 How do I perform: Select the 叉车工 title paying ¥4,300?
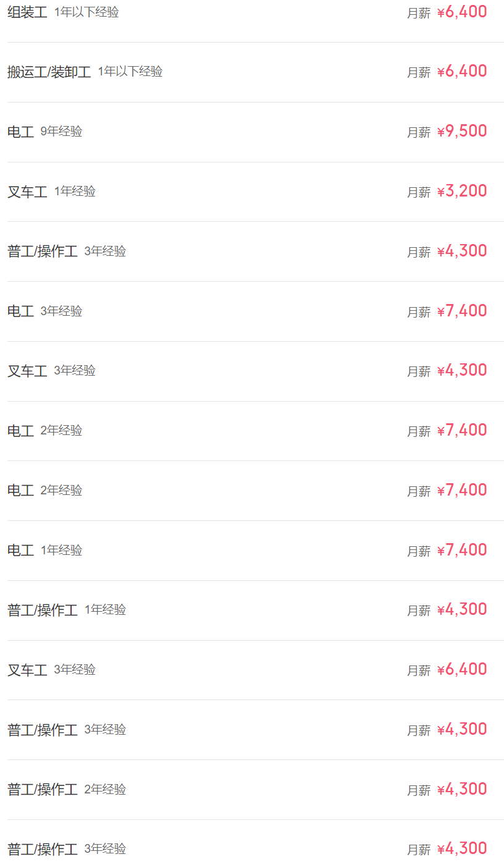click(x=27, y=371)
